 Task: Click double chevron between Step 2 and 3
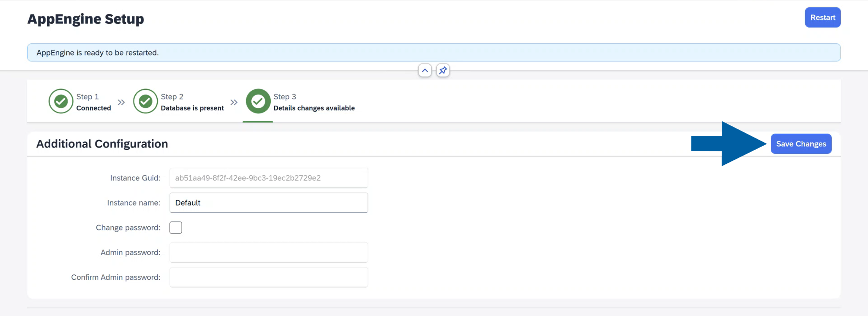tap(234, 102)
